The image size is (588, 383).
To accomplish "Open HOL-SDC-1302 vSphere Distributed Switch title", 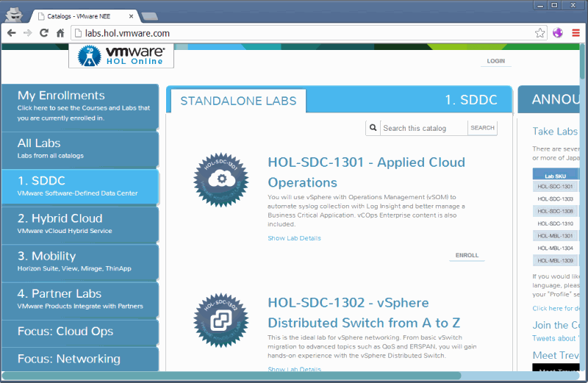I will click(x=364, y=312).
